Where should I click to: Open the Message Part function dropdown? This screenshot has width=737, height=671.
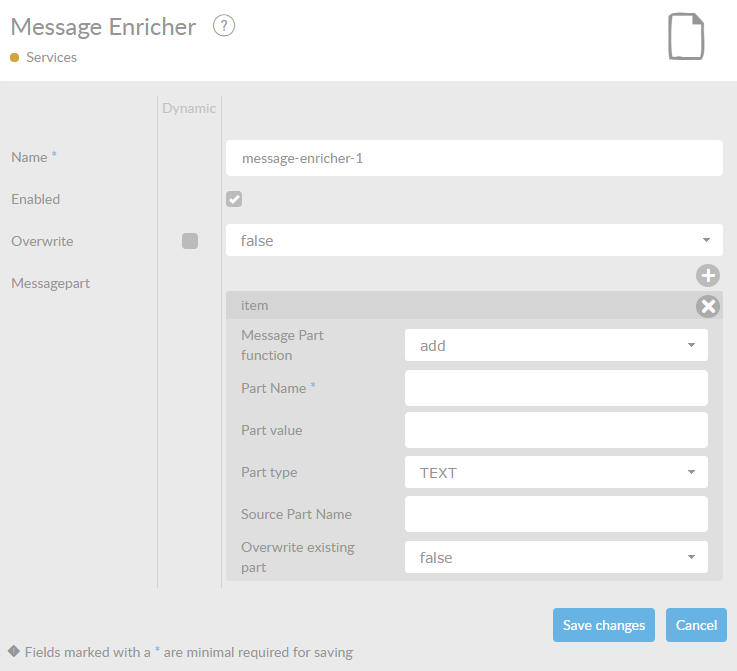point(556,345)
